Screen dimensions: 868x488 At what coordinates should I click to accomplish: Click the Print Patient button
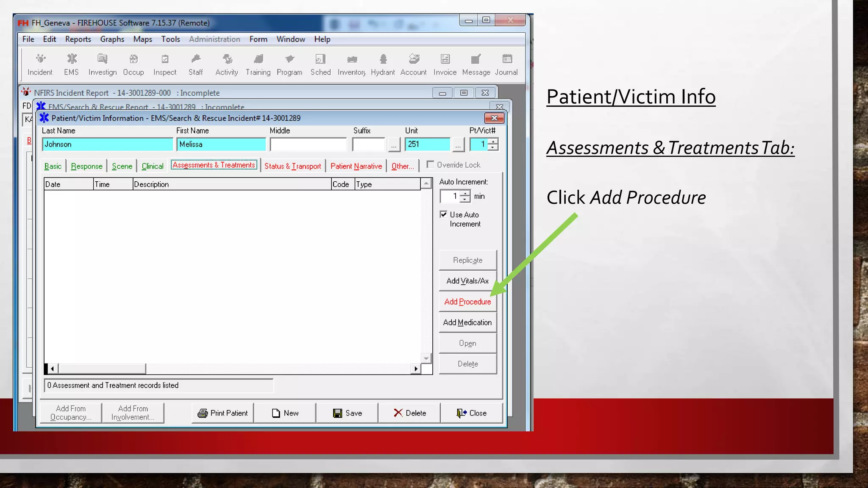pos(223,413)
